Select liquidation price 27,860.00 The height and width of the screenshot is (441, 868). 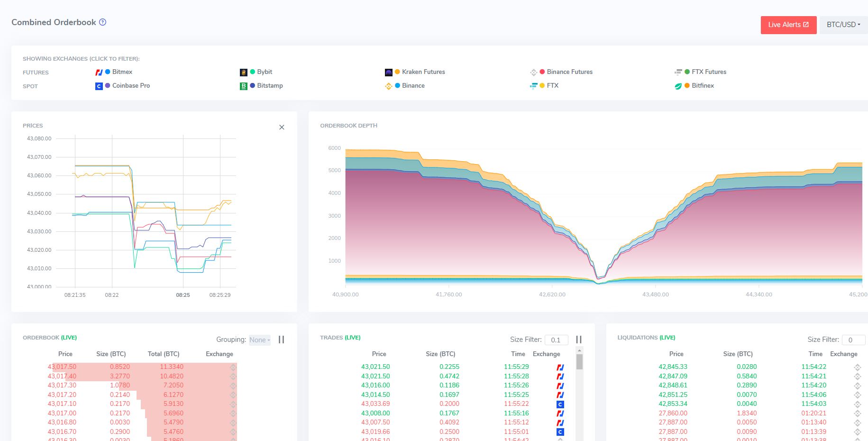click(673, 413)
